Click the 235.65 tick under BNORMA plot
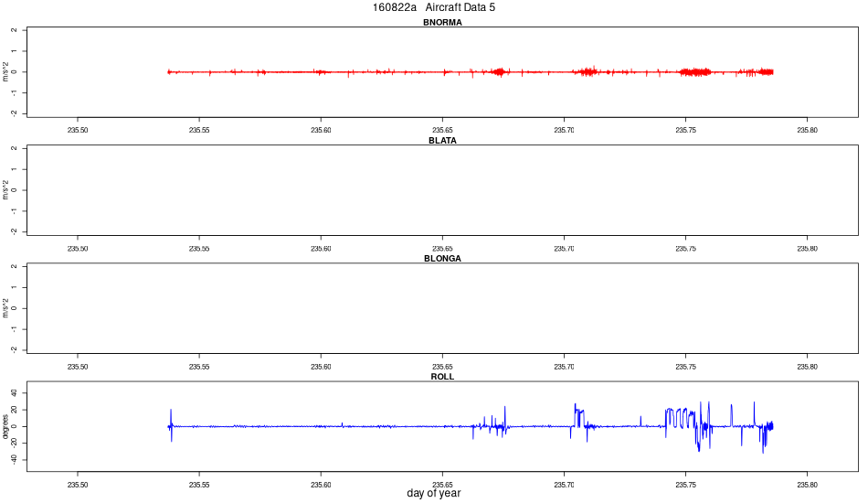This screenshot has width=868, height=503. coord(442,130)
